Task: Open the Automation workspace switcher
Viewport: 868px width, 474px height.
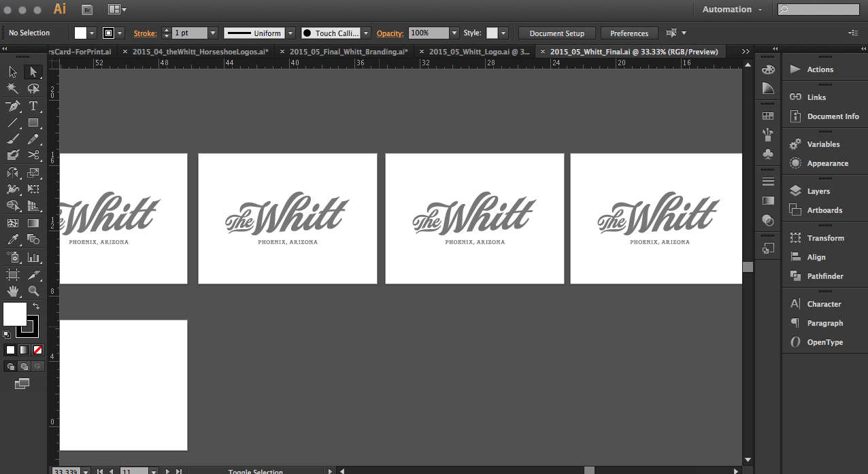Action: (732, 10)
